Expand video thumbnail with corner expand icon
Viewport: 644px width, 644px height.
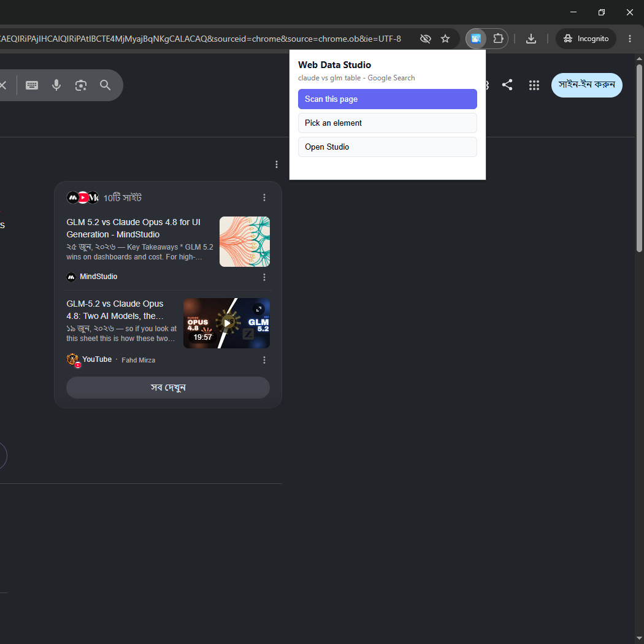click(258, 309)
